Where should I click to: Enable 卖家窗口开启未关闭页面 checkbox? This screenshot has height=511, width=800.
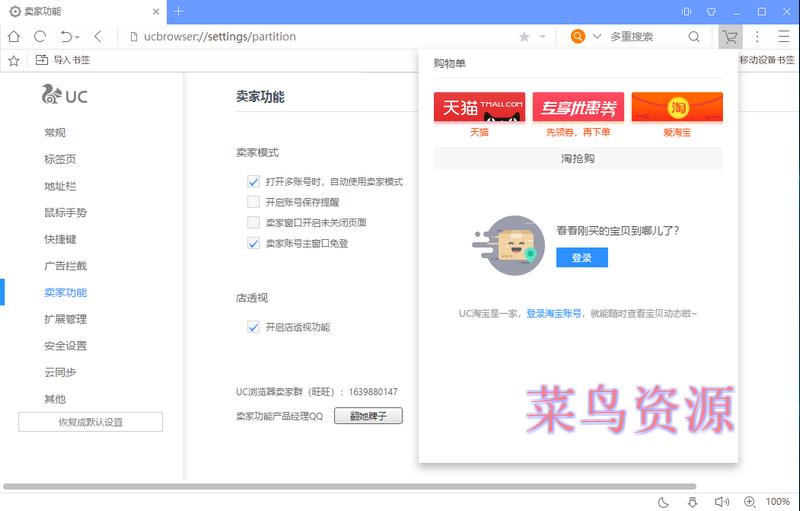(x=253, y=222)
